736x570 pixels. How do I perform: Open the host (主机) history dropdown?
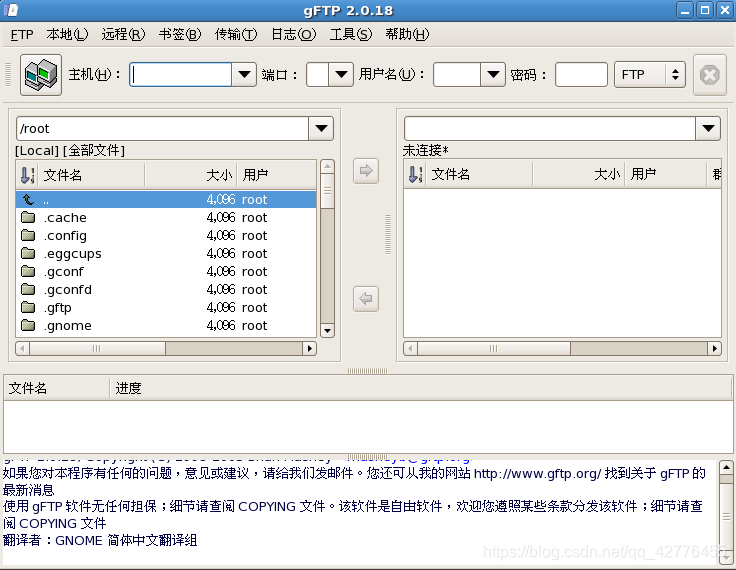point(244,75)
